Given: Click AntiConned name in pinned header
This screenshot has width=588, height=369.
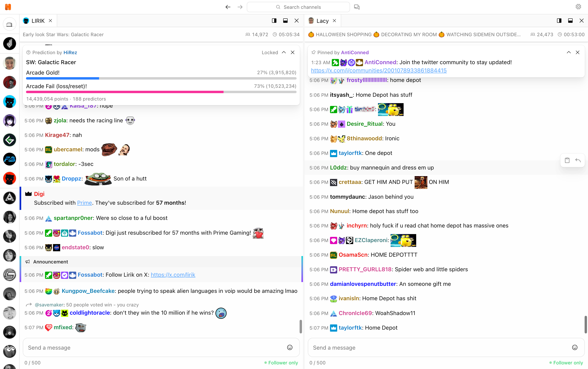Looking at the screenshot, I should point(355,52).
